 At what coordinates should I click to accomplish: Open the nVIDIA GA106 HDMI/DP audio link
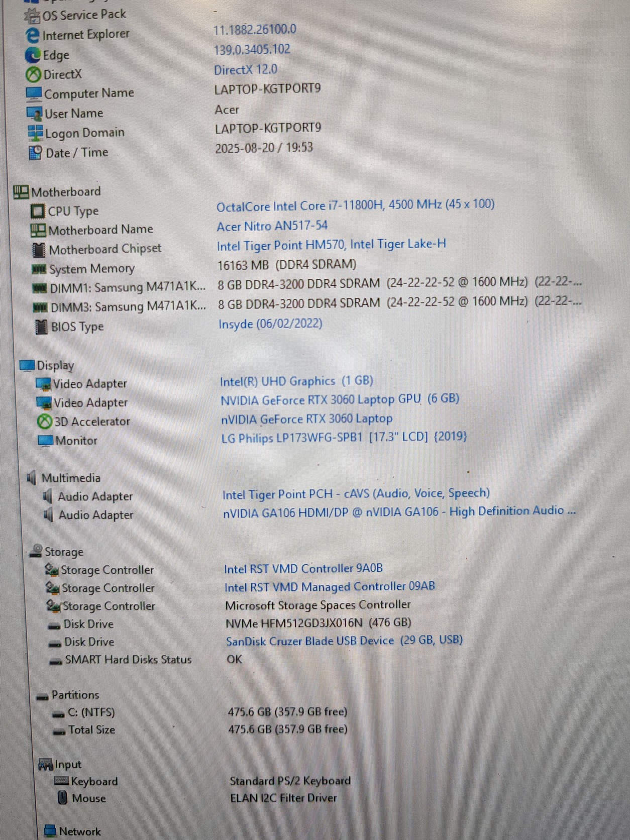[x=399, y=512]
